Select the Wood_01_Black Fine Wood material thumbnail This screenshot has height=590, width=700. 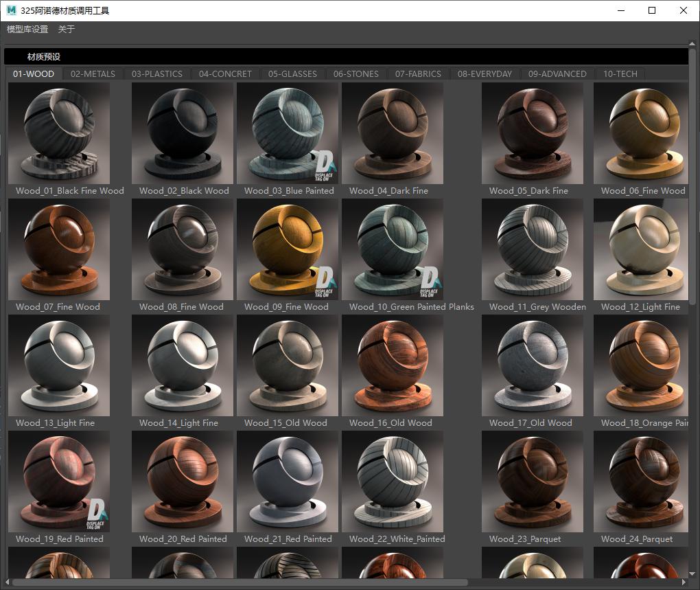click(59, 133)
